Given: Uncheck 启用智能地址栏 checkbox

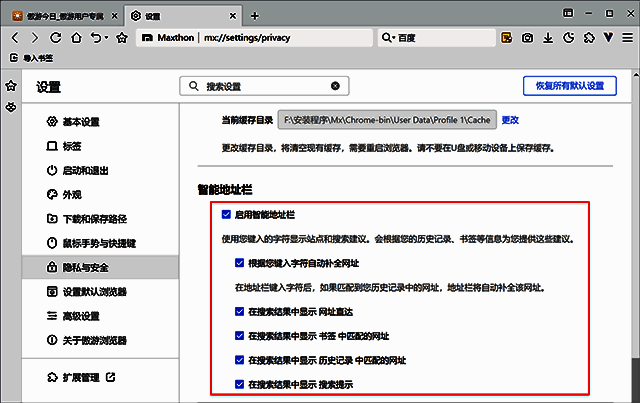Looking at the screenshot, I should pyautogui.click(x=226, y=215).
